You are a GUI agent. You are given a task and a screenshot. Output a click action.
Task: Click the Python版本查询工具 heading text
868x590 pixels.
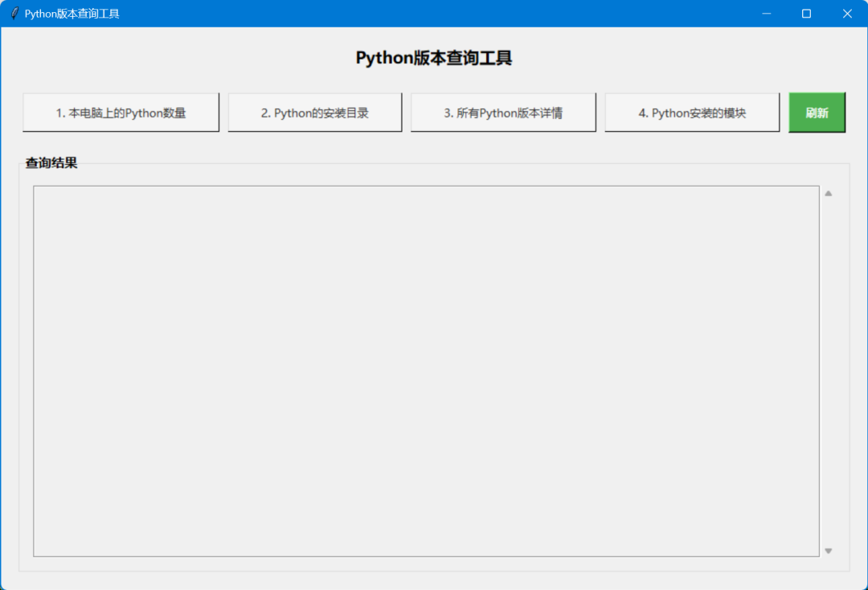[434, 57]
